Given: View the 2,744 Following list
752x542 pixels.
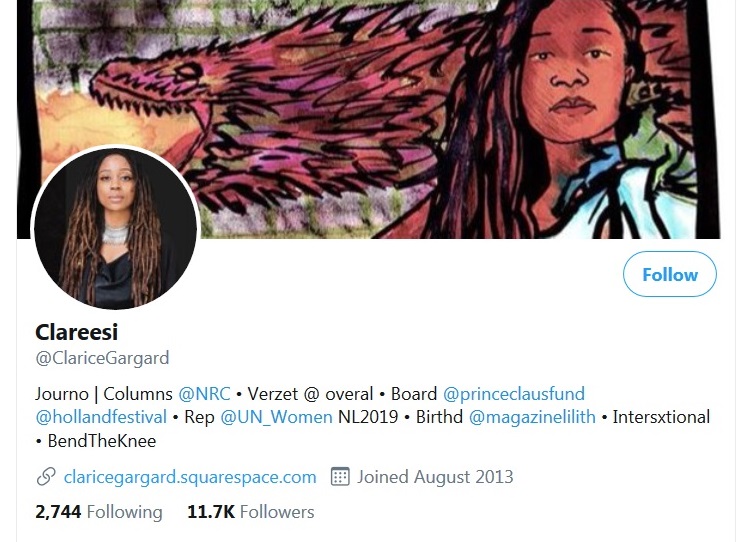Looking at the screenshot, I should (99, 512).
